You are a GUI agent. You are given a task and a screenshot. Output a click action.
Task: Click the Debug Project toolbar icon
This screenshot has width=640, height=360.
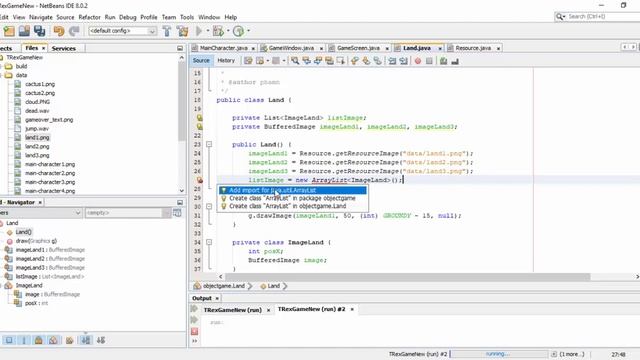pos(218,31)
